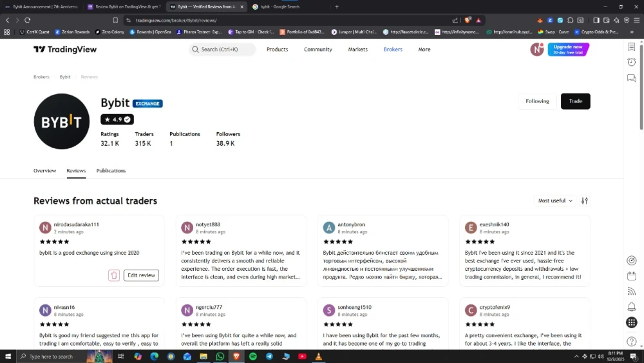Open the Chats speech bubble icon
Image resolution: width=644 pixels, height=363 pixels.
pyautogui.click(x=632, y=78)
